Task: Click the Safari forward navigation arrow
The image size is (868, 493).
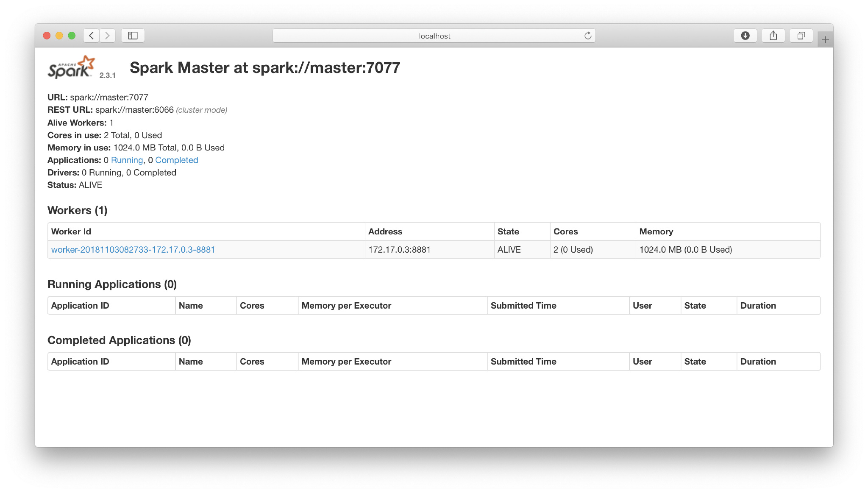Action: click(107, 36)
